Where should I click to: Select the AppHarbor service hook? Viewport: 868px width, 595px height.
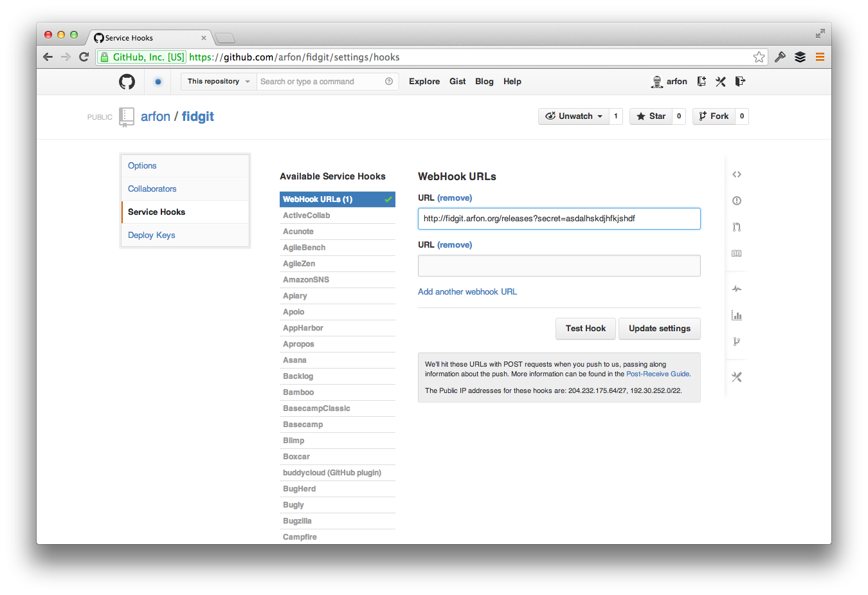point(338,328)
